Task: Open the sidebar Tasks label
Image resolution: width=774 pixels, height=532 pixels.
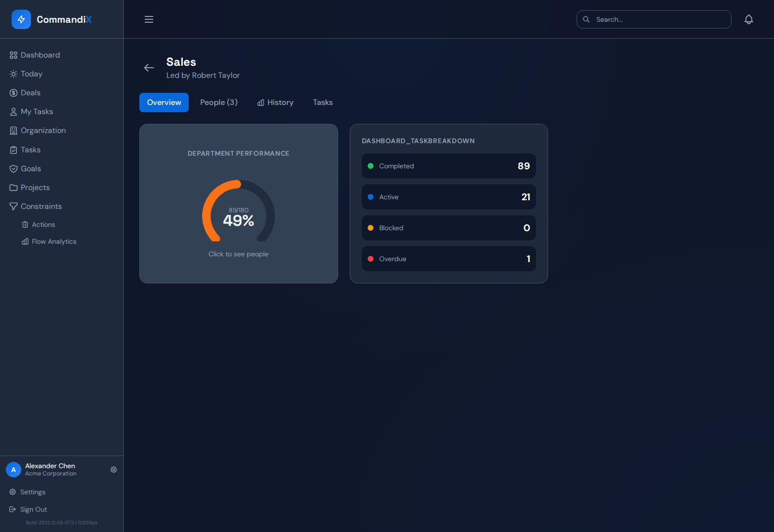Action: click(30, 150)
